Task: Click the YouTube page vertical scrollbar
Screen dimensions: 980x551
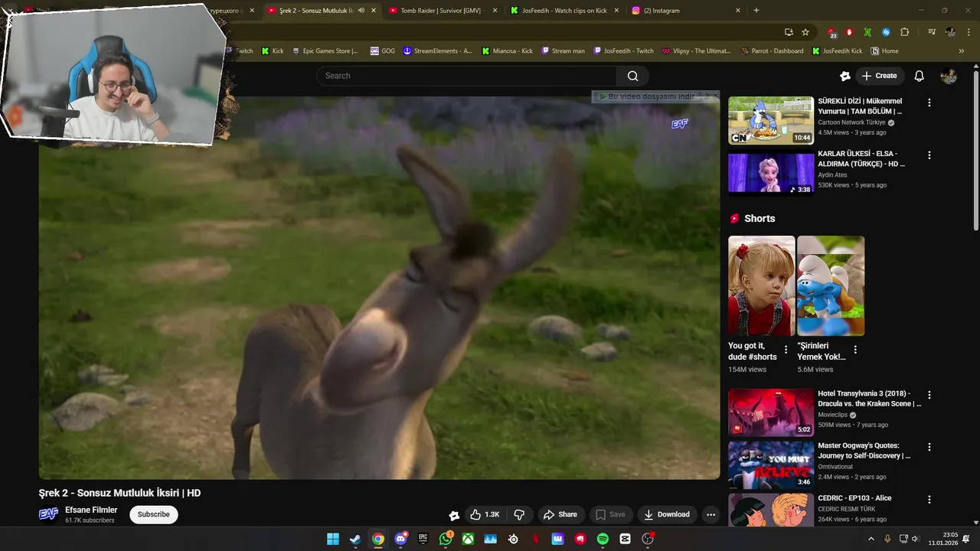Action: 975,149
